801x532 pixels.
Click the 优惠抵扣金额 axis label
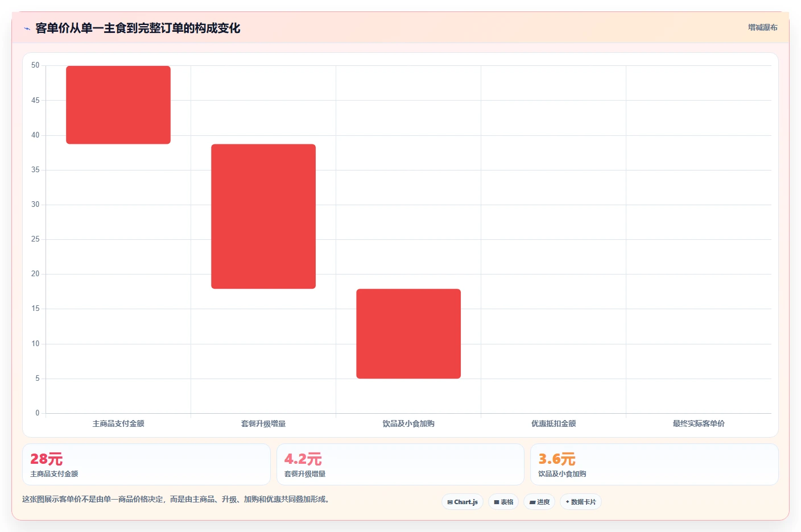click(554, 423)
